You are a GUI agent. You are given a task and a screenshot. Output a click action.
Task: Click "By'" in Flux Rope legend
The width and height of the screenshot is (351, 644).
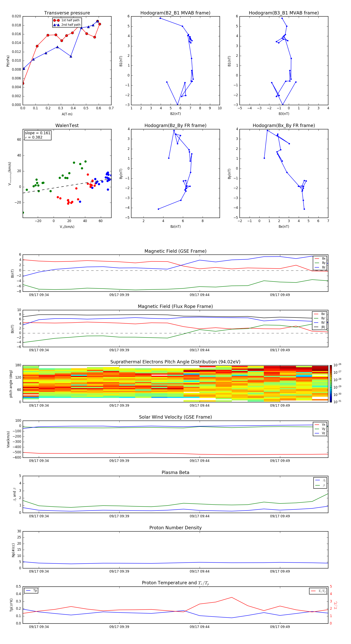[323, 318]
